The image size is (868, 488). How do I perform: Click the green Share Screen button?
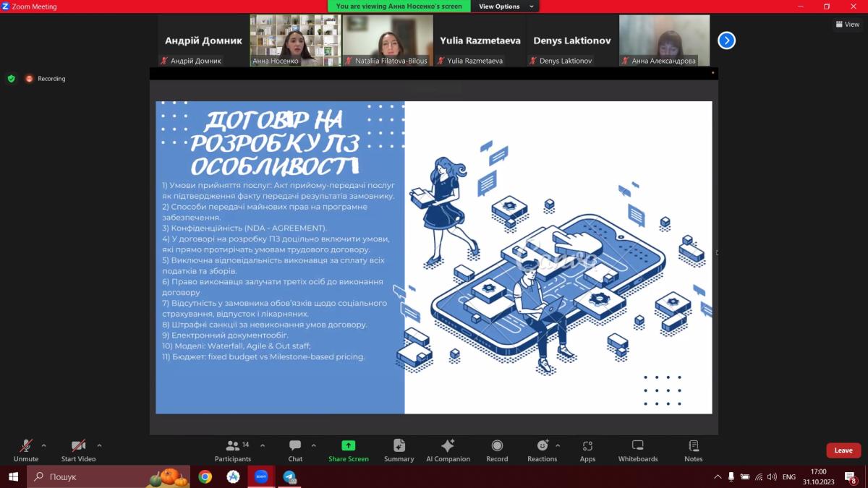click(x=349, y=450)
